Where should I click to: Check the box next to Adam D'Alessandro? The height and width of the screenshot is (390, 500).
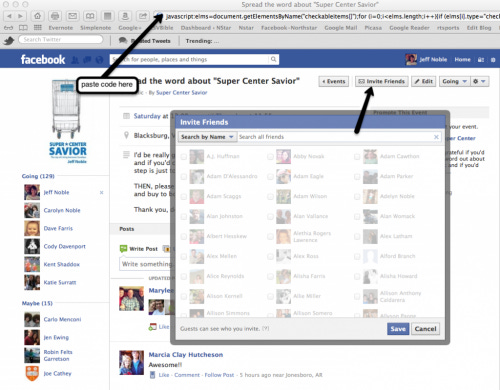(x=184, y=177)
